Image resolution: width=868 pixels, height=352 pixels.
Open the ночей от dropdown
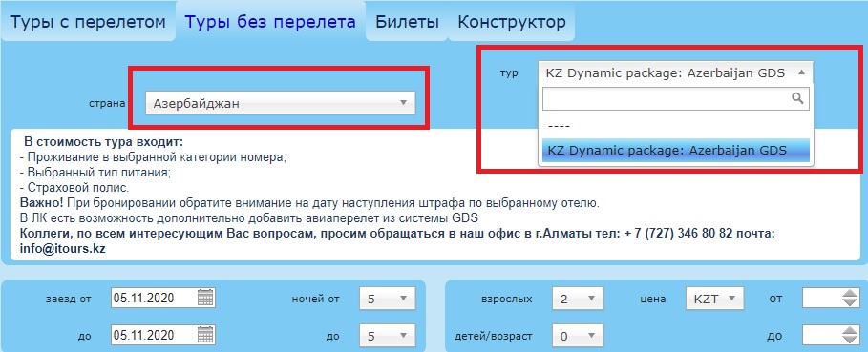pyautogui.click(x=388, y=299)
